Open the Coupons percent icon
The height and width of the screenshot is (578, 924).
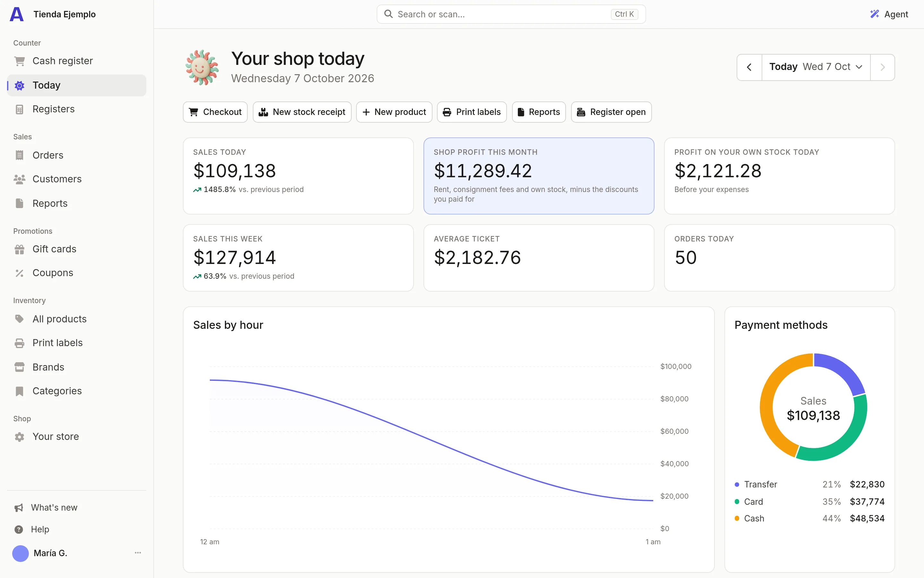[x=20, y=273]
